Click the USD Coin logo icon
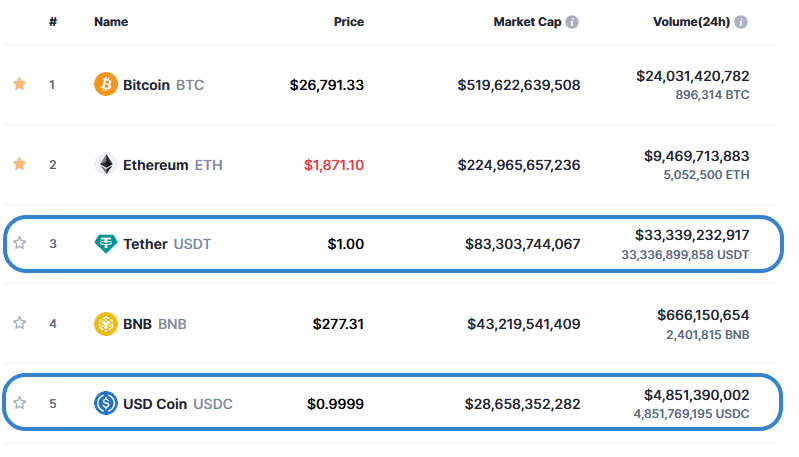The width and height of the screenshot is (799, 457). pos(105,404)
